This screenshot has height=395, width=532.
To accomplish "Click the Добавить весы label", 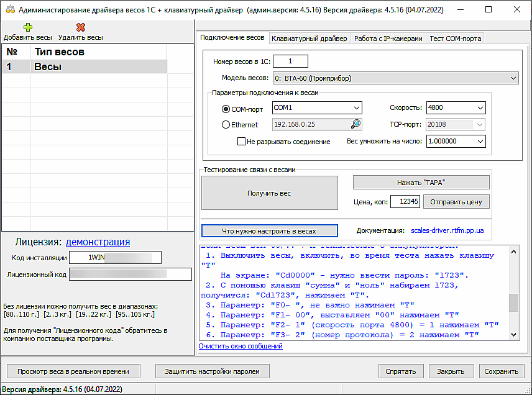I will [x=28, y=37].
